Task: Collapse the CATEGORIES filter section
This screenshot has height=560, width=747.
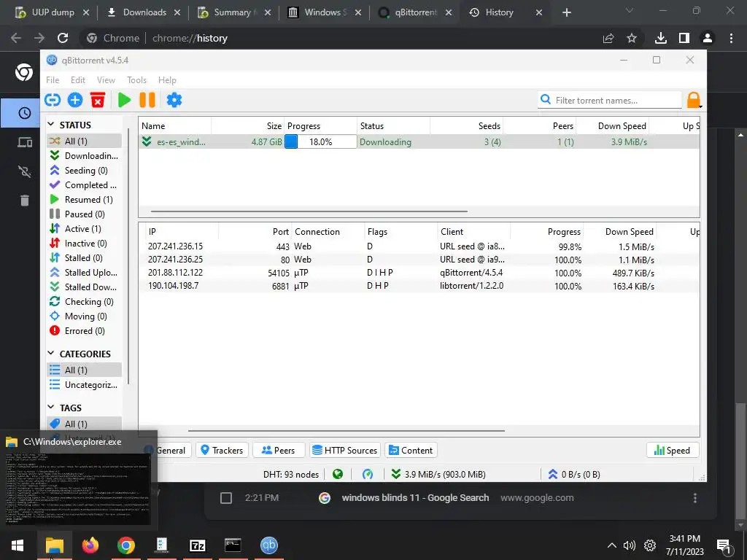Action: 51,354
